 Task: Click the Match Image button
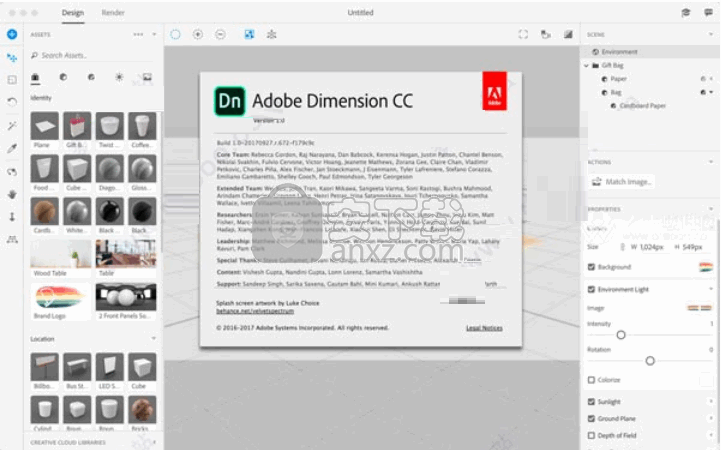tap(621, 182)
